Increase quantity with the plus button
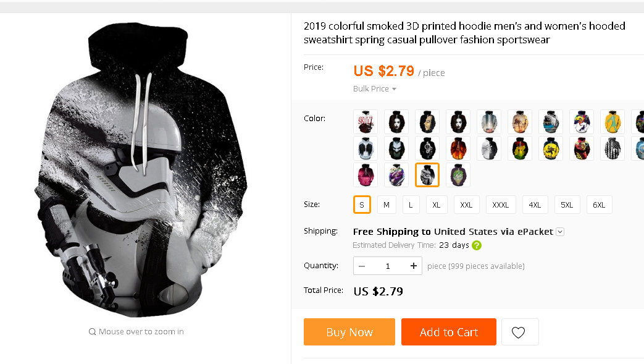This screenshot has height=364, width=644. pos(414,266)
